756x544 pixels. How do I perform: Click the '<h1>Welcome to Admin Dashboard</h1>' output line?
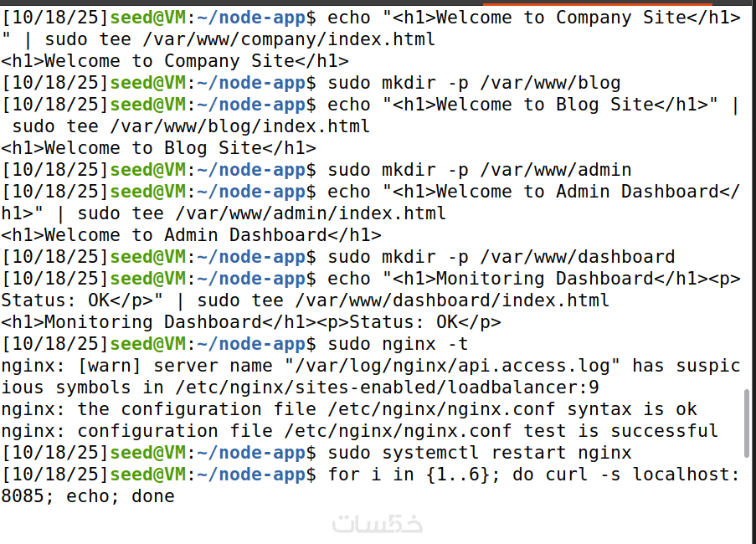pyautogui.click(x=191, y=235)
